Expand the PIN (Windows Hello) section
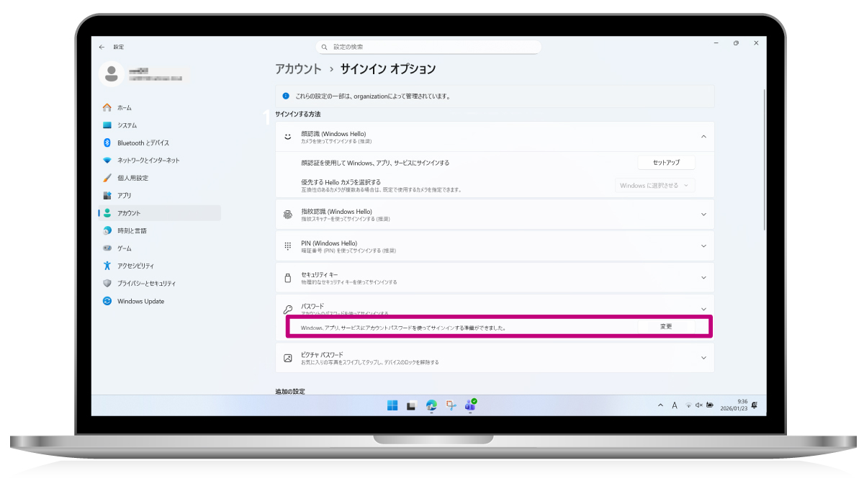This screenshot has width=864, height=504. (703, 246)
